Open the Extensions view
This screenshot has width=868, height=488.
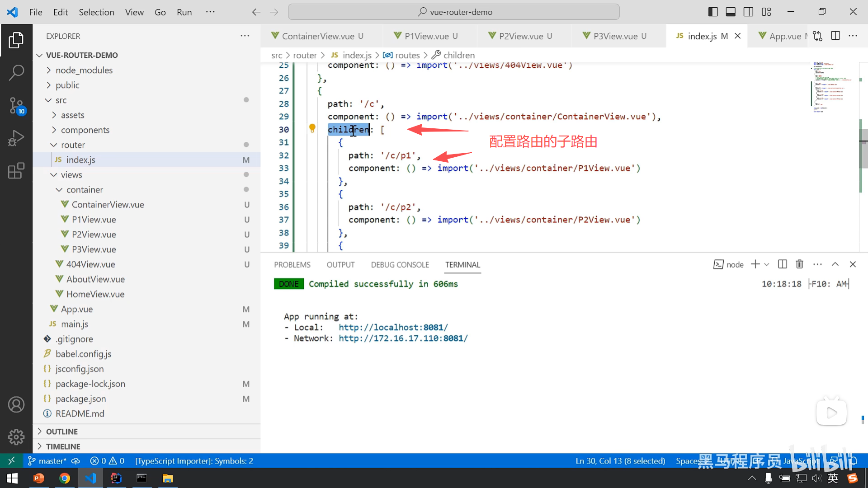point(16,171)
